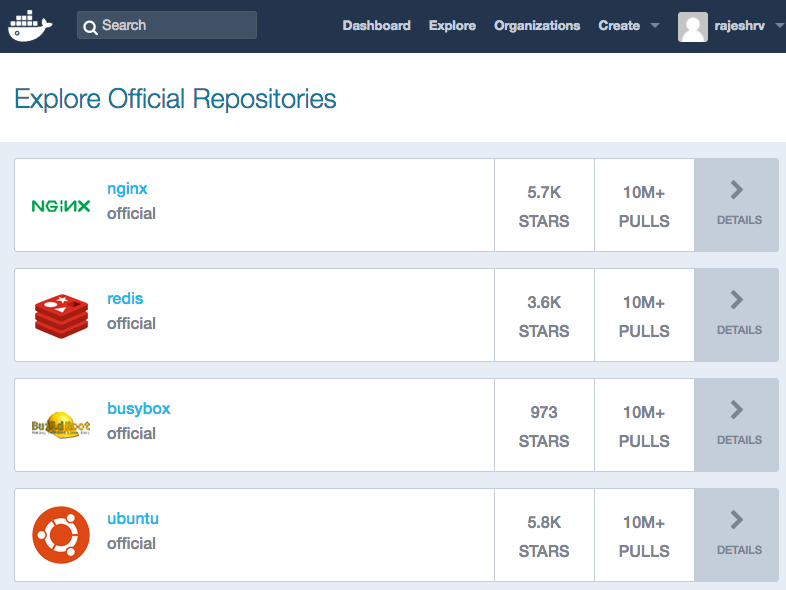Expand the Create dropdown arrow

click(655, 25)
